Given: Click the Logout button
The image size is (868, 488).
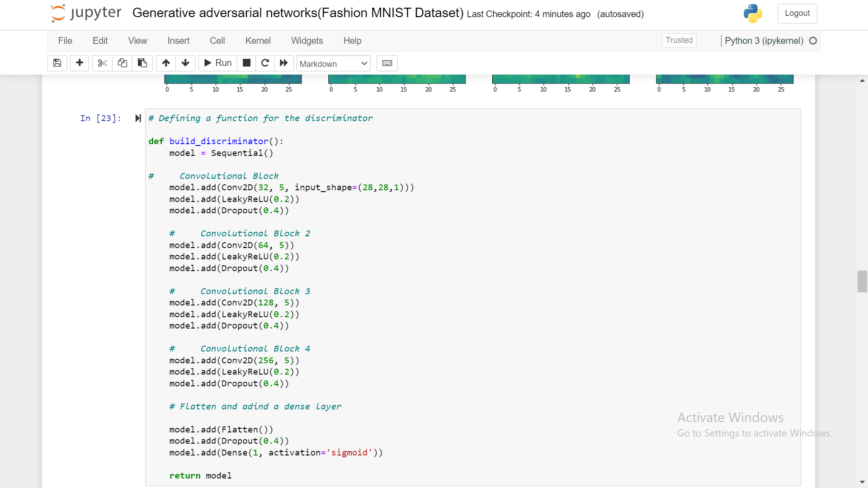Looking at the screenshot, I should (x=797, y=14).
